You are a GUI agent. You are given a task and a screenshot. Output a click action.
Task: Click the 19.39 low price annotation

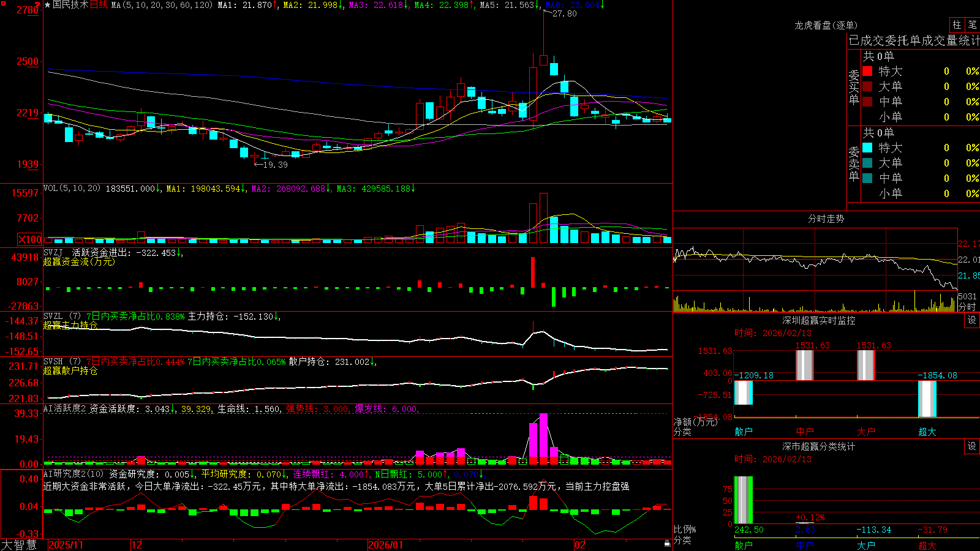tap(275, 165)
